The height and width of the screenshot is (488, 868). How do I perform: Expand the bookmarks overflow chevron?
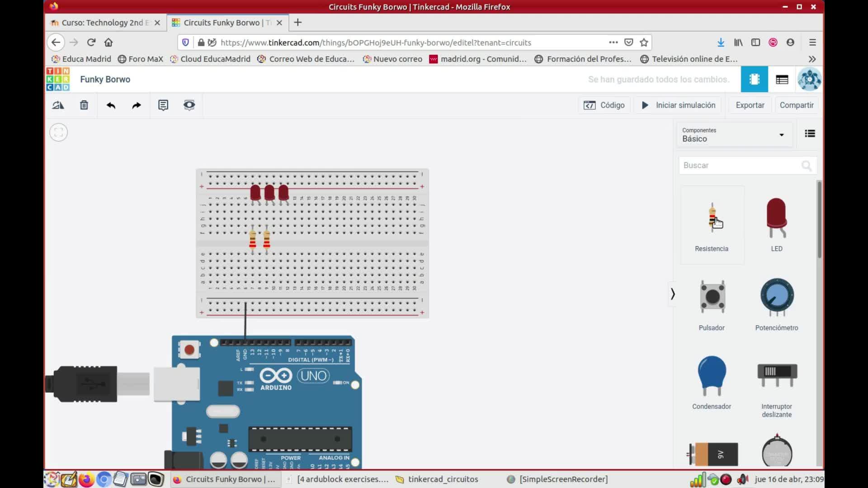(812, 59)
